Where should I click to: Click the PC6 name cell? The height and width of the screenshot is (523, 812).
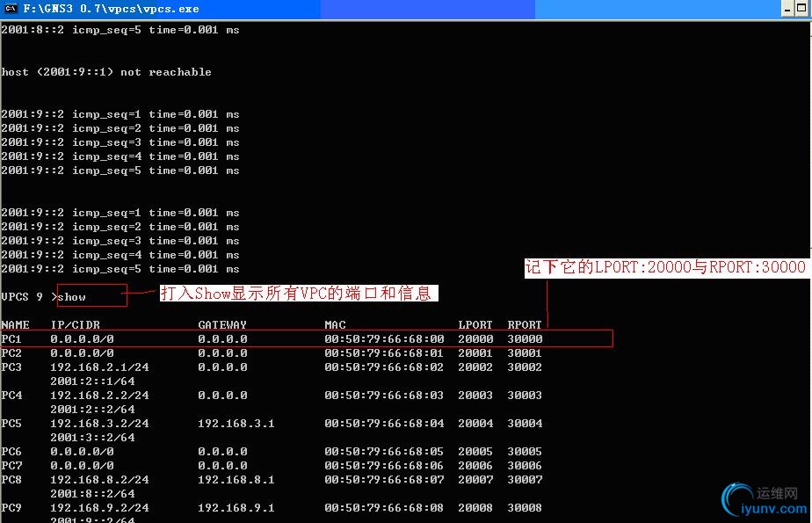(11, 451)
